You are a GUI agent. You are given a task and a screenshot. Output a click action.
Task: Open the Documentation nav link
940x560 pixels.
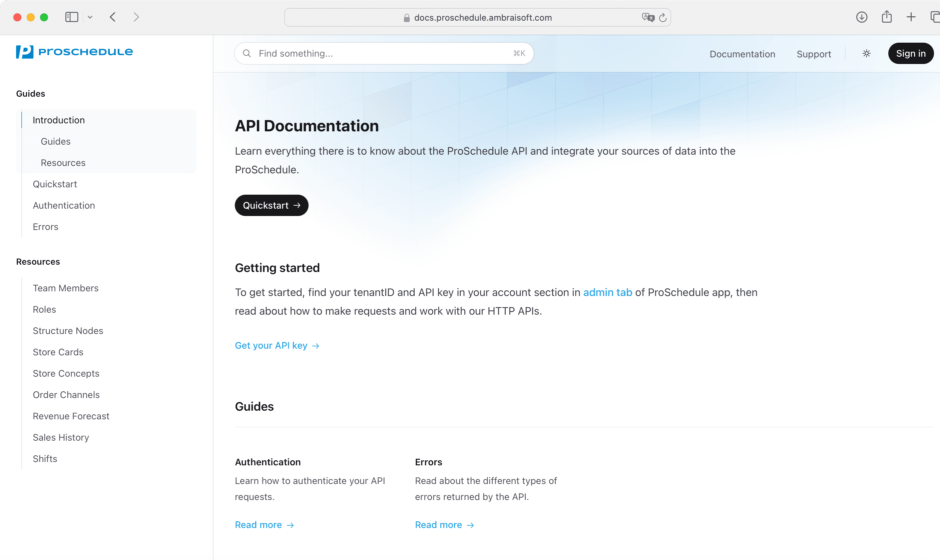742,54
